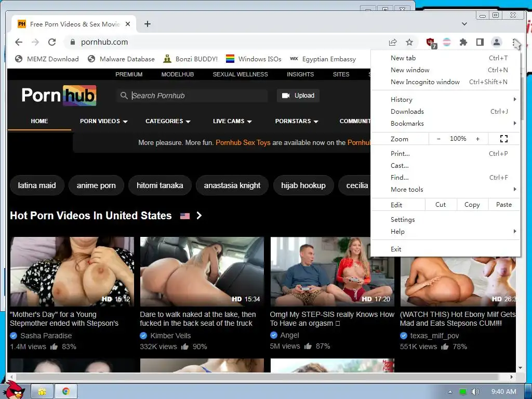
Task: Click Cut in the Edit row
Action: (x=441, y=205)
